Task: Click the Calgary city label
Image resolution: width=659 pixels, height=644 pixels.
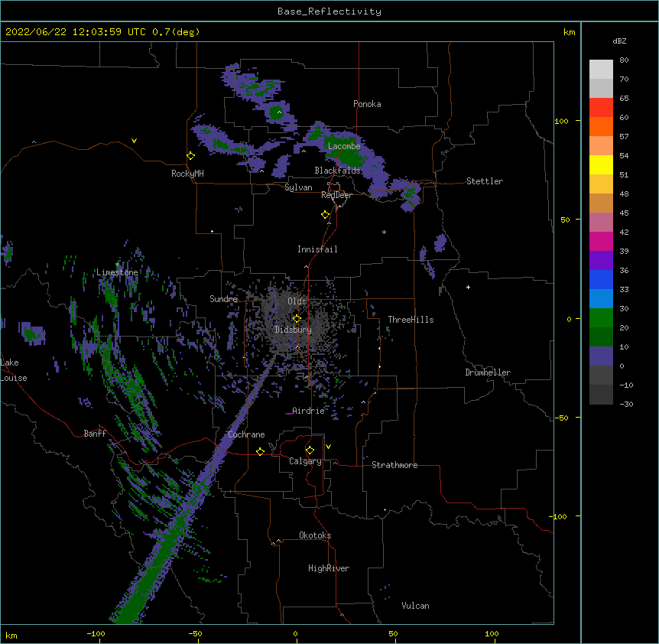Action: (x=305, y=461)
